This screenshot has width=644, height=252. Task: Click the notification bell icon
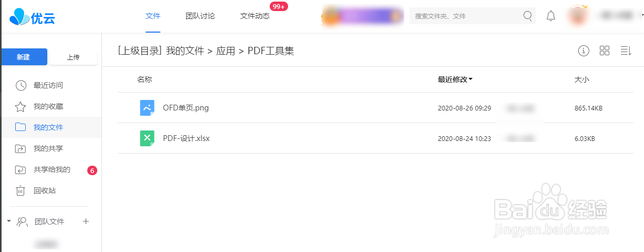(x=551, y=16)
